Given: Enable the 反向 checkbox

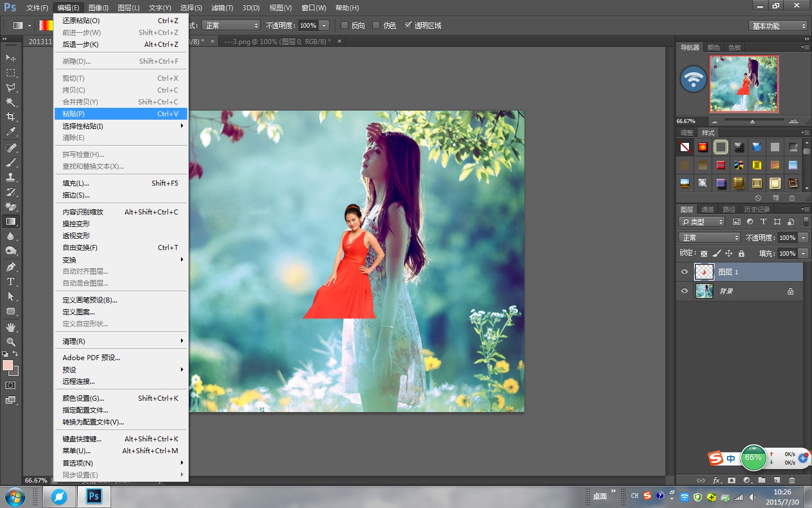Looking at the screenshot, I should 345,25.
